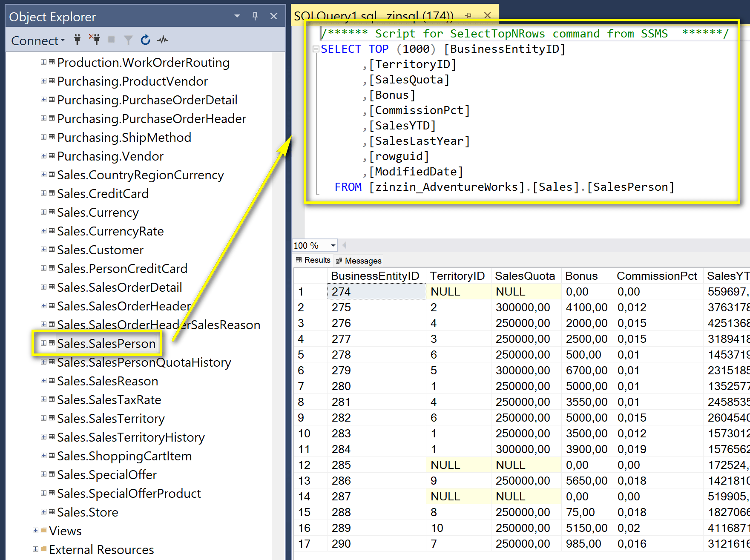This screenshot has height=560, width=750.
Task: Select the Sales.SalesTerritoryHistory table
Action: point(131,437)
